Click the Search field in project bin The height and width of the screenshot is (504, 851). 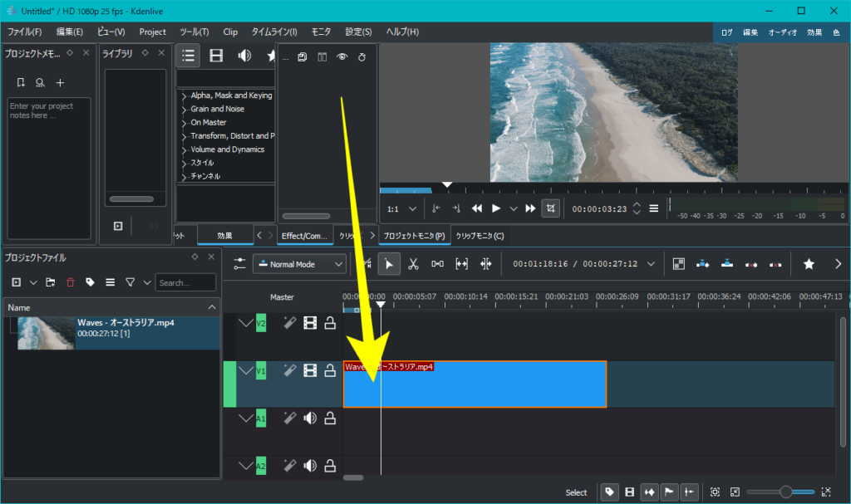[186, 282]
